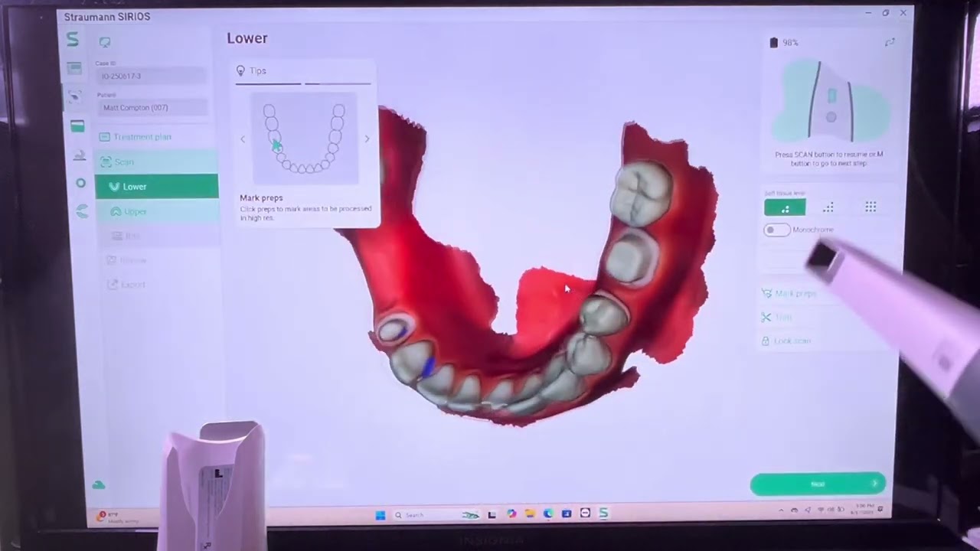980x551 pixels.
Task: Click the taskbar Search box
Action: click(436, 515)
